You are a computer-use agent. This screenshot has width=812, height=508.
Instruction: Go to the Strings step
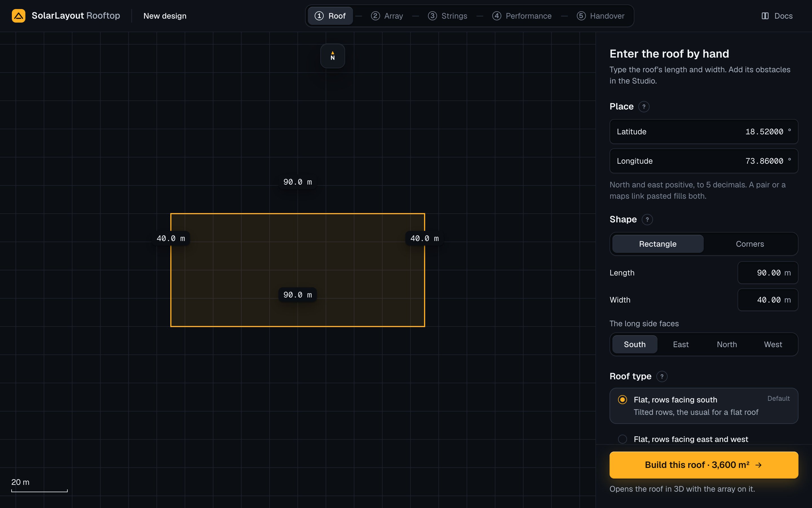point(448,16)
